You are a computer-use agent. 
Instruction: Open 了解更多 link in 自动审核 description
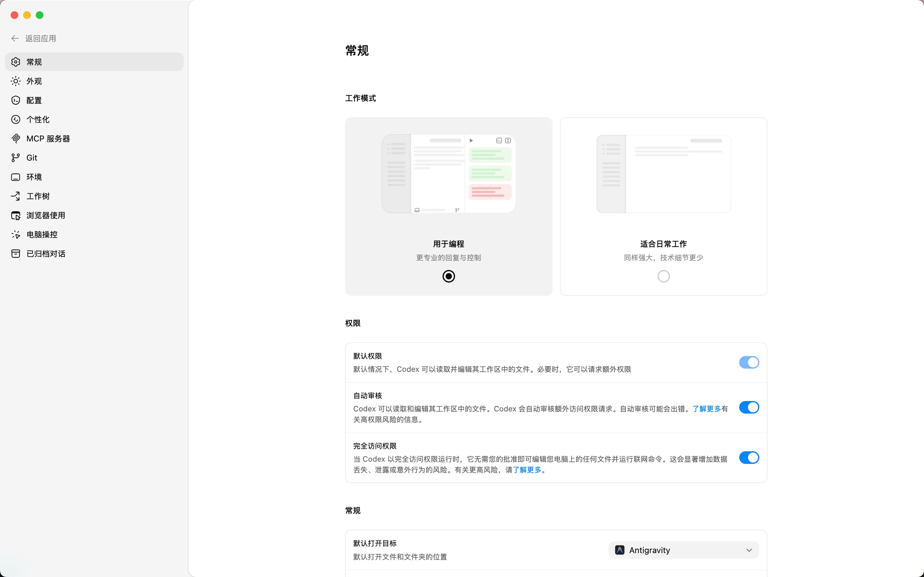tap(707, 409)
